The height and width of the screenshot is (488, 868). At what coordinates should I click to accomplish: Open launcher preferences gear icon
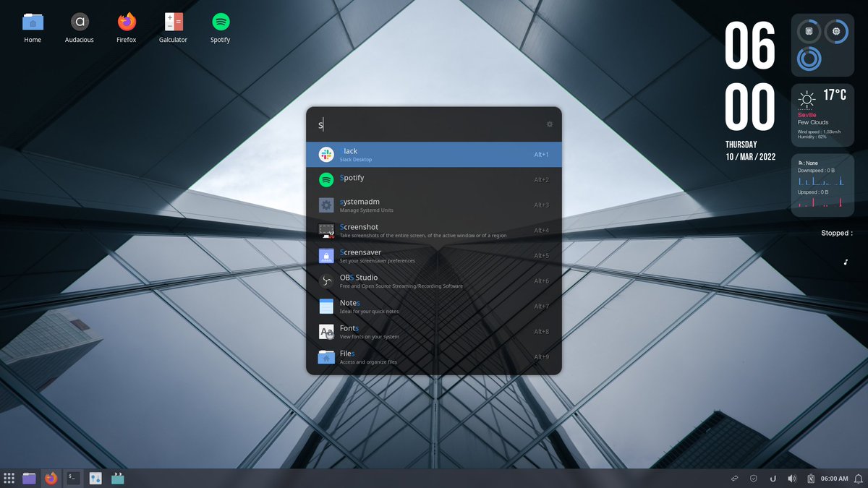(x=550, y=124)
